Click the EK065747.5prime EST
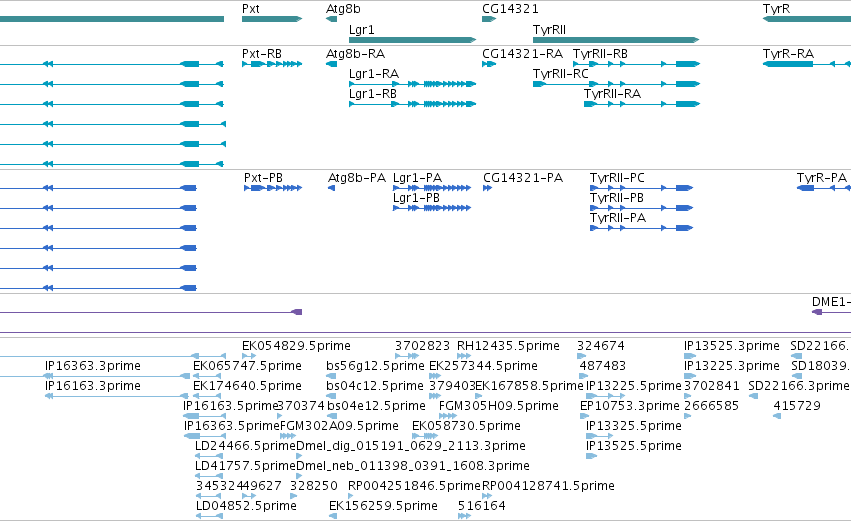This screenshot has height=521, width=851. 209,376
